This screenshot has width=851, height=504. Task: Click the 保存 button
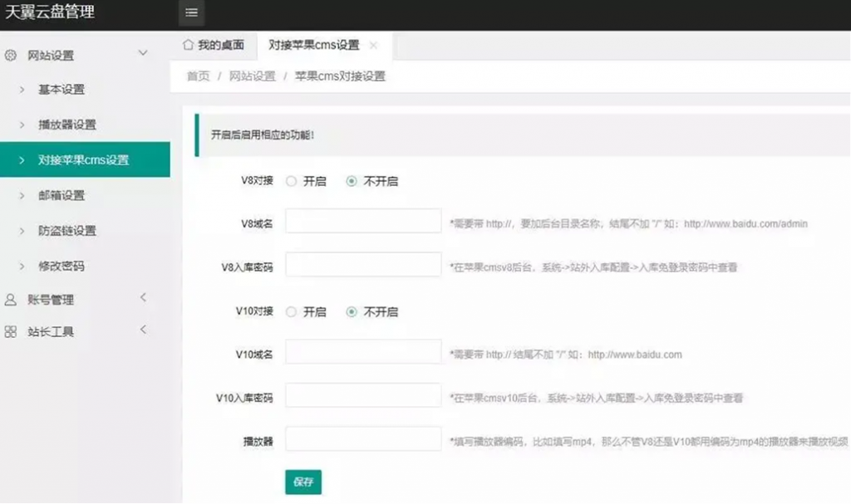(x=303, y=482)
